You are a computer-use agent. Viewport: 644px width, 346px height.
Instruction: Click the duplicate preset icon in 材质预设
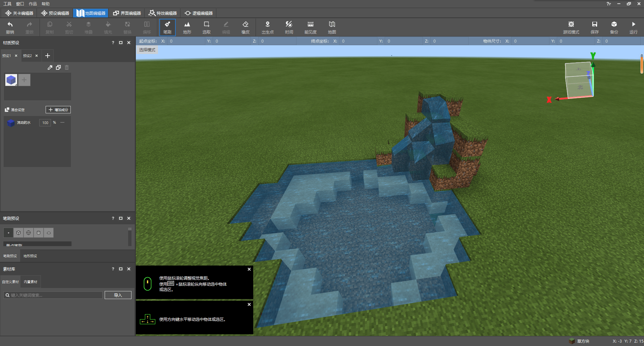pos(58,67)
